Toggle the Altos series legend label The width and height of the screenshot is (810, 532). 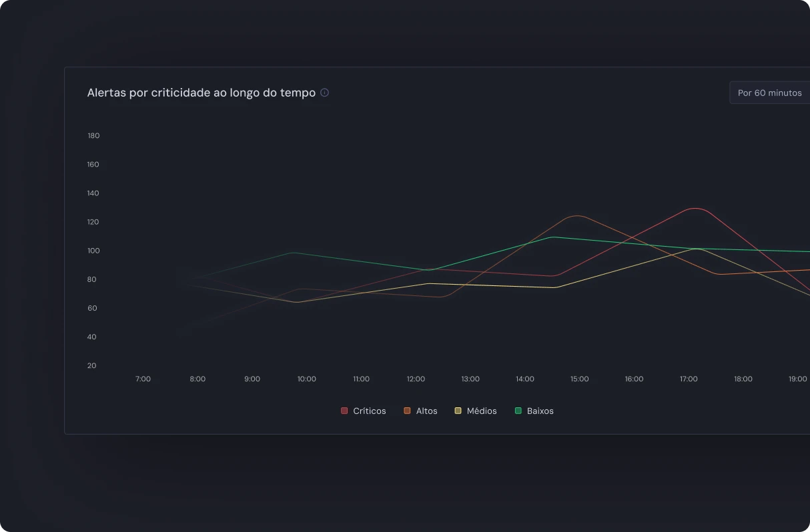pyautogui.click(x=426, y=411)
